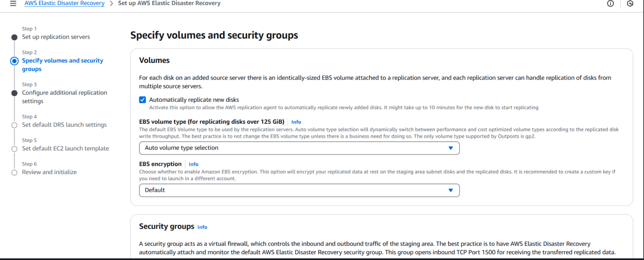Click the filled Step 1 progress dot

click(x=14, y=37)
